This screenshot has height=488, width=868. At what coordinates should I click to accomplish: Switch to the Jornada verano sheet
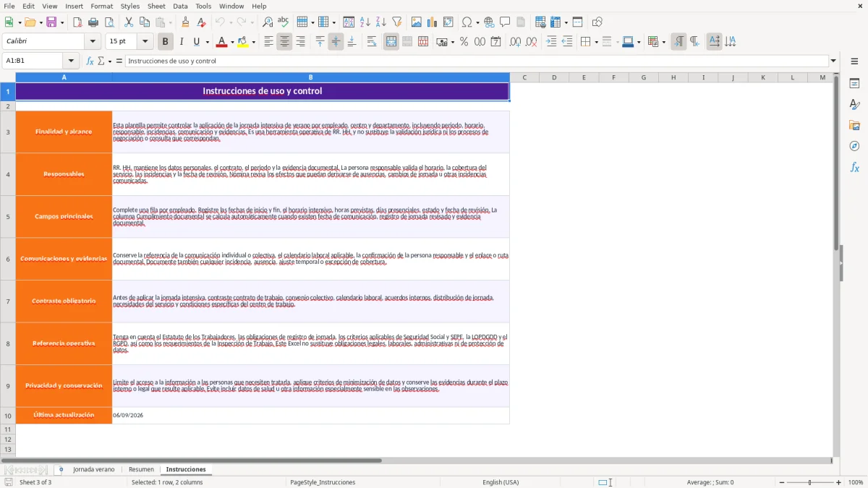pyautogui.click(x=94, y=469)
